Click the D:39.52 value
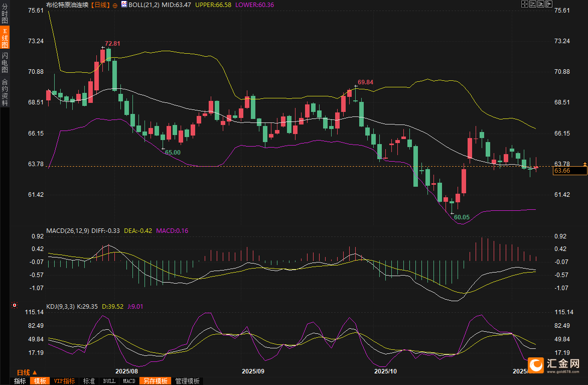The height and width of the screenshot is (385, 588). point(112,307)
